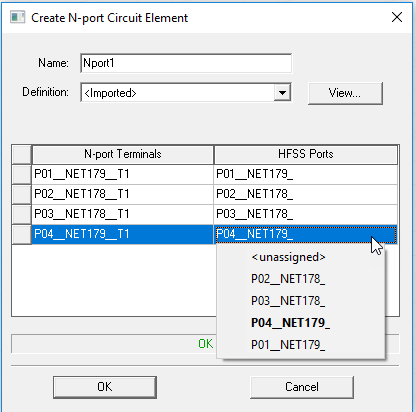Open the HFSS port cell P03__NET178_ in the table

click(x=306, y=214)
